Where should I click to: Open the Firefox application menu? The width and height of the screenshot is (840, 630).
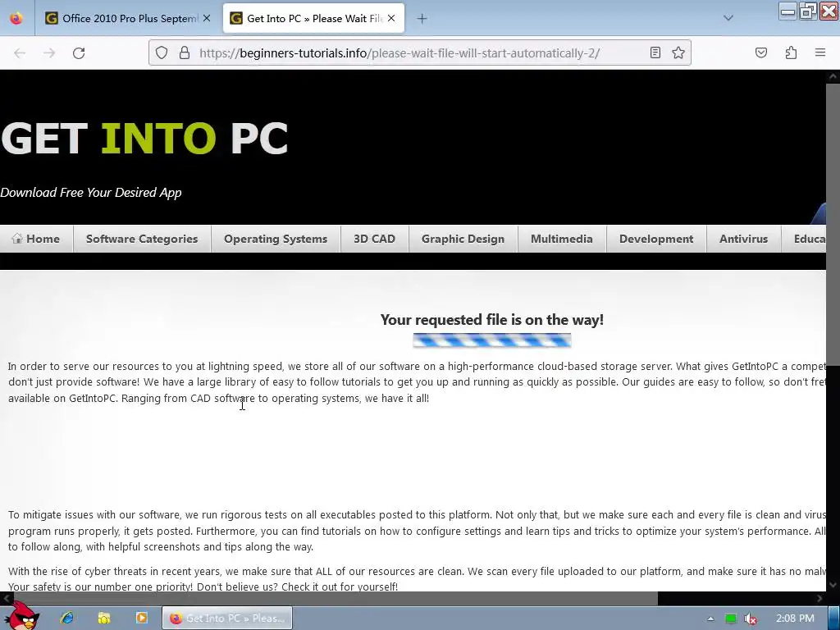[x=820, y=52]
